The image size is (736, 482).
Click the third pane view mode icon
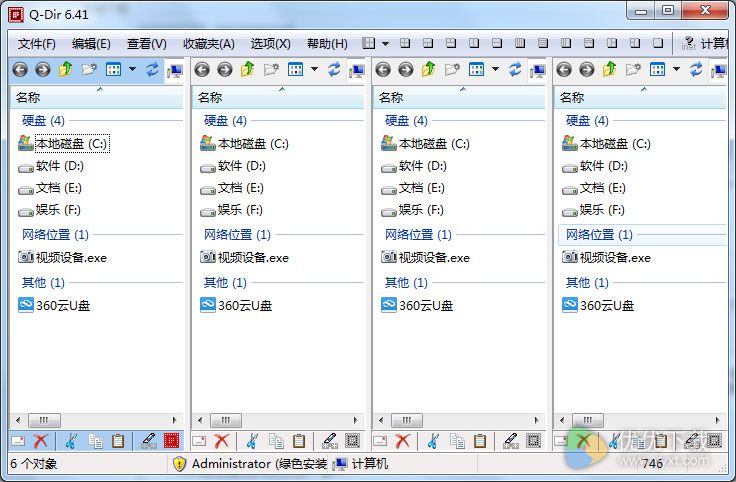click(476, 69)
